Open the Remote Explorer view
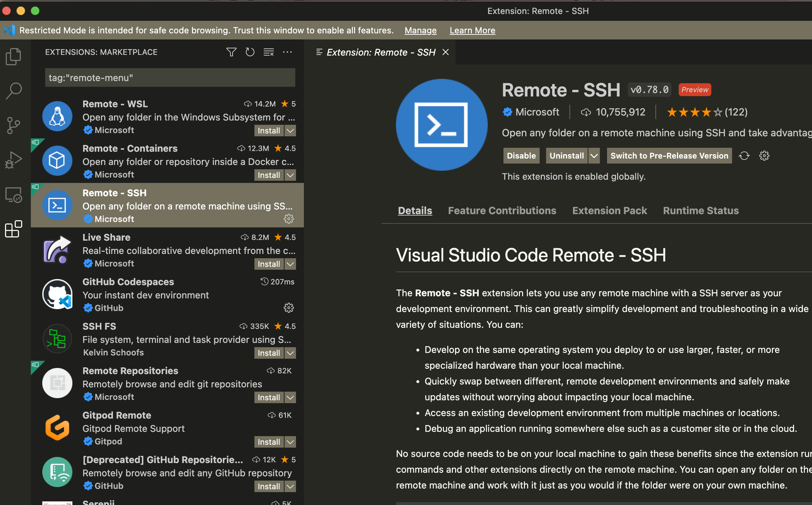The image size is (812, 505). click(14, 195)
